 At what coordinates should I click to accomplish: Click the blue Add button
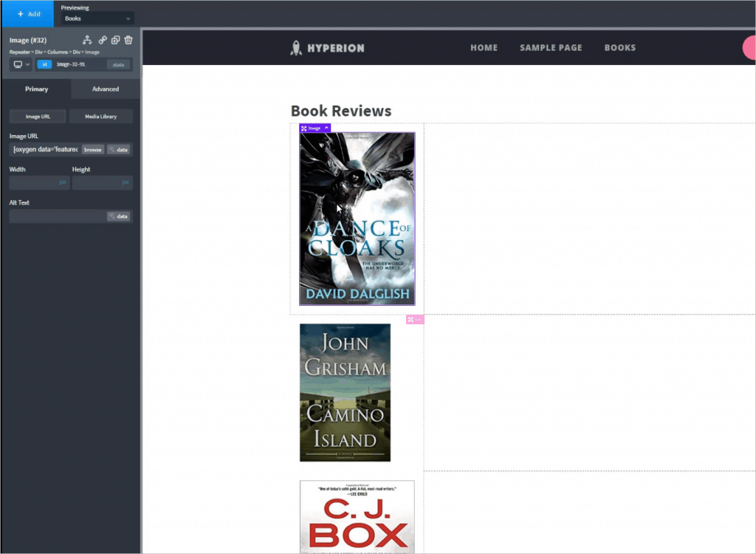pos(28,14)
